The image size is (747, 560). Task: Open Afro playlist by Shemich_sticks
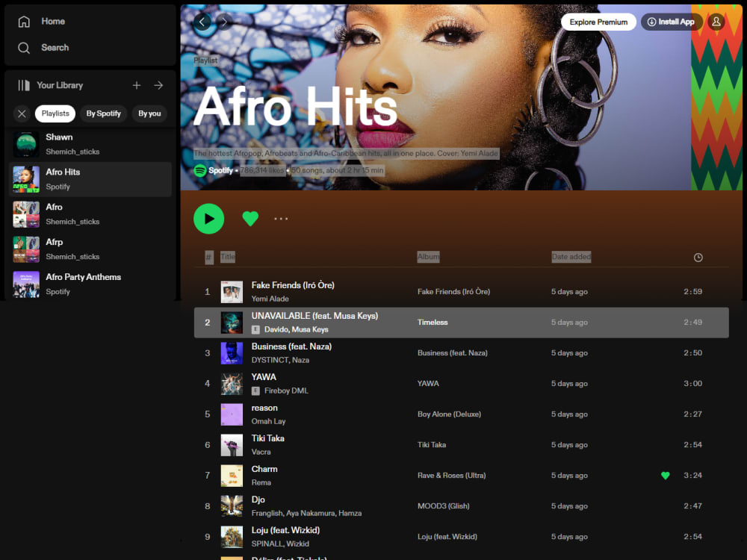pyautogui.click(x=90, y=214)
